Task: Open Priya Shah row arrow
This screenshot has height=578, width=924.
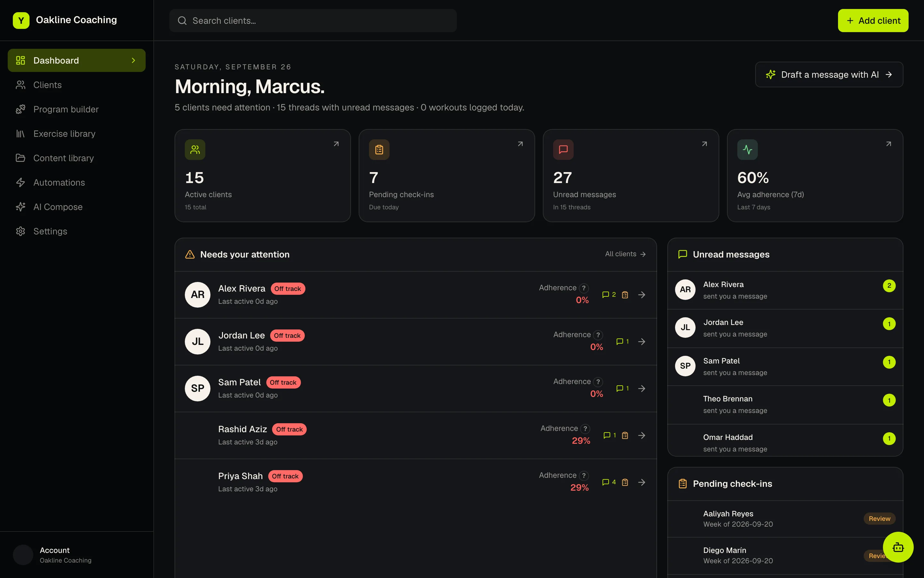Action: click(642, 482)
